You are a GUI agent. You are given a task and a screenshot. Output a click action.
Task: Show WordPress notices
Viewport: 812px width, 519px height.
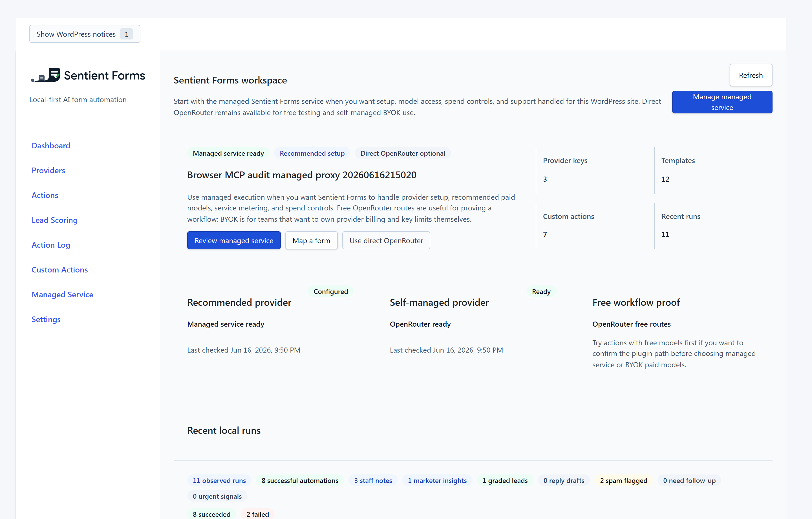pos(85,34)
